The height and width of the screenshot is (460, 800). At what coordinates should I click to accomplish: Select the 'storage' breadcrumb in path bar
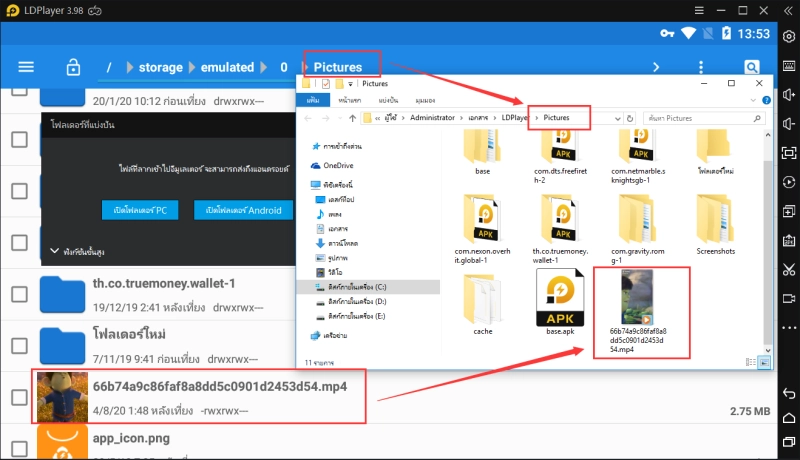(x=160, y=68)
